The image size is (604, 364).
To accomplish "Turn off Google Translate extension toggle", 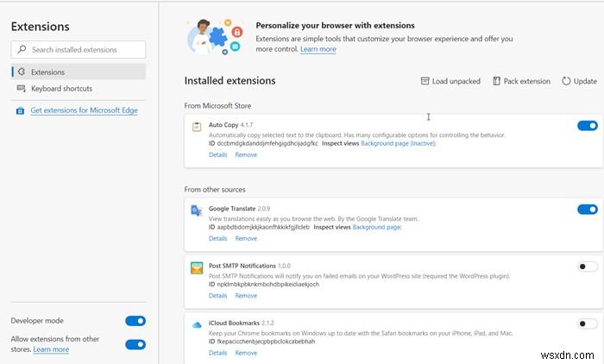I will pyautogui.click(x=587, y=209).
